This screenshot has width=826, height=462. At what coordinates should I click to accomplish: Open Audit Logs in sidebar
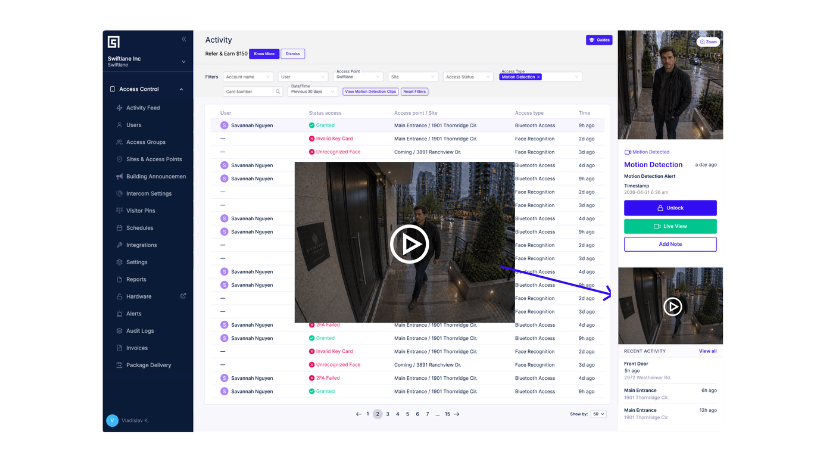(x=140, y=331)
